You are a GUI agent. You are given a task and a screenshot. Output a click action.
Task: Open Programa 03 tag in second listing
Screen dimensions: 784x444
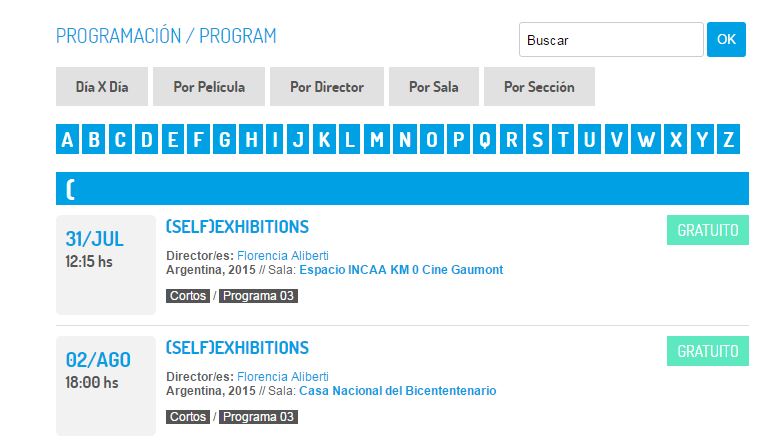coord(259,417)
